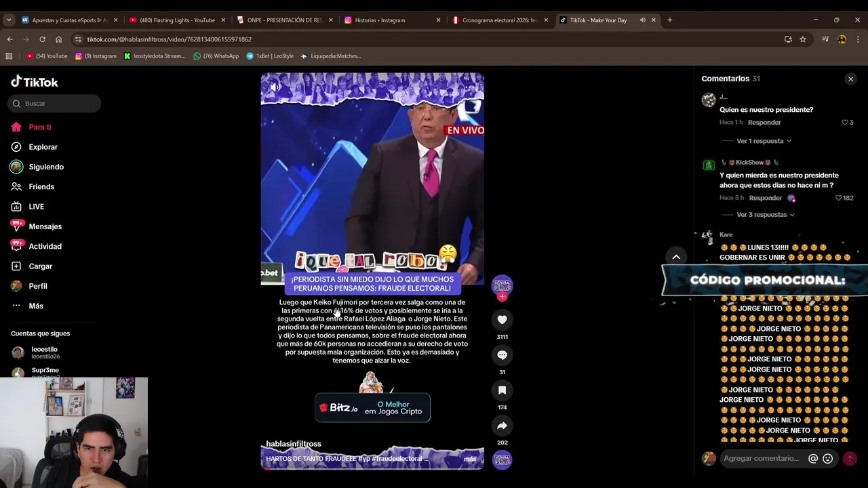The width and height of the screenshot is (868, 488).
Task: Focus the Buscar search field
Action: click(54, 104)
